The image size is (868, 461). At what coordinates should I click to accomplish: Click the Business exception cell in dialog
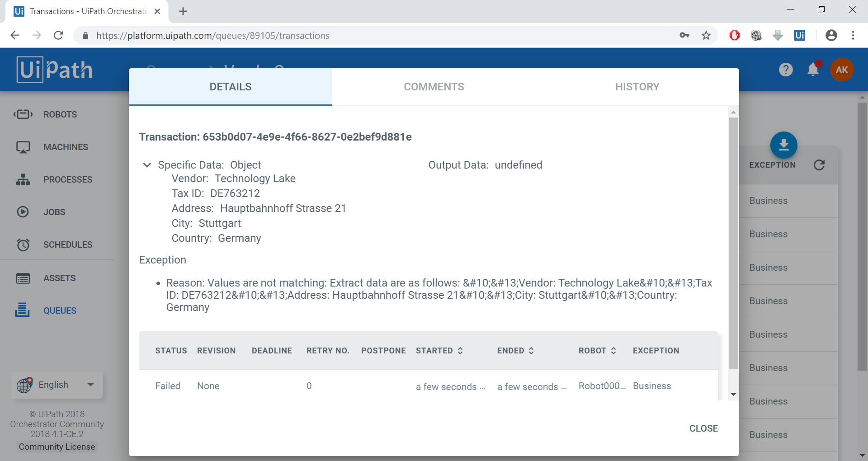(652, 386)
